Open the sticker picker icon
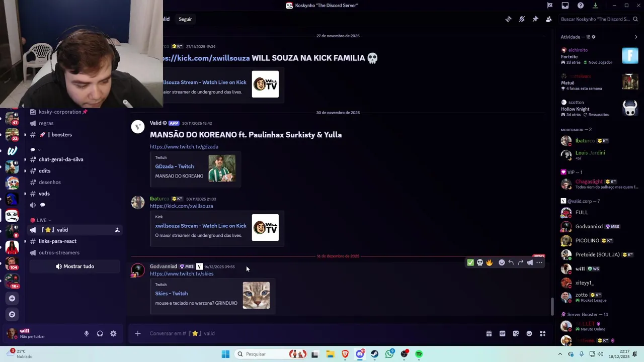644x362 pixels. coord(516,333)
